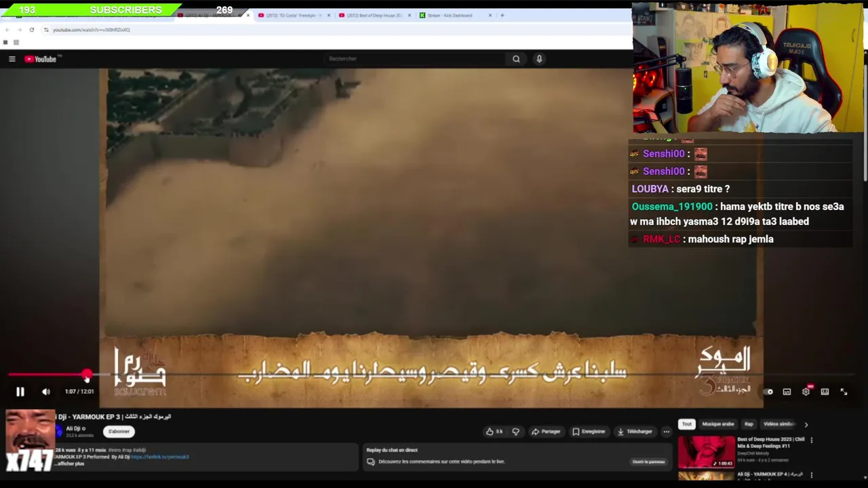Open Best of Deep House 2025 thumbnail

pos(706,452)
